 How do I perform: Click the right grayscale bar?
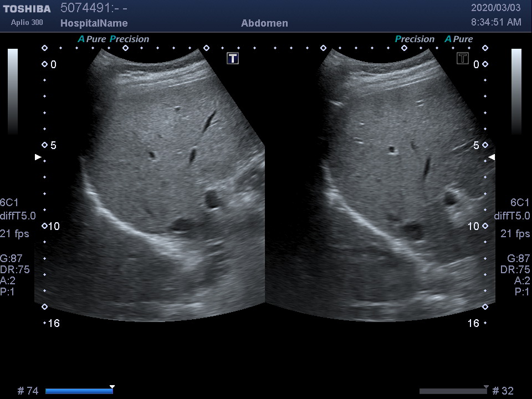point(516,91)
